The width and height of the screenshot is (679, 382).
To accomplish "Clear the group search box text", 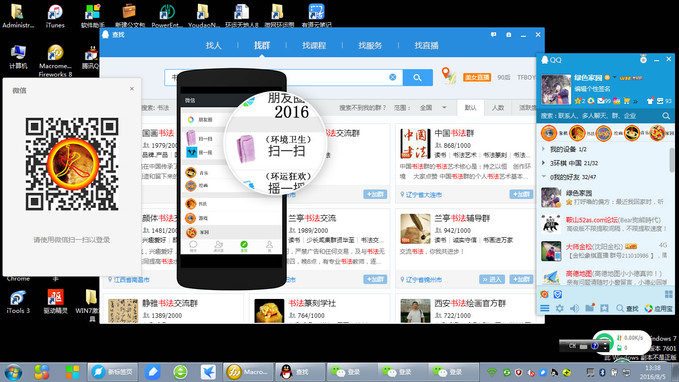I will [392, 77].
